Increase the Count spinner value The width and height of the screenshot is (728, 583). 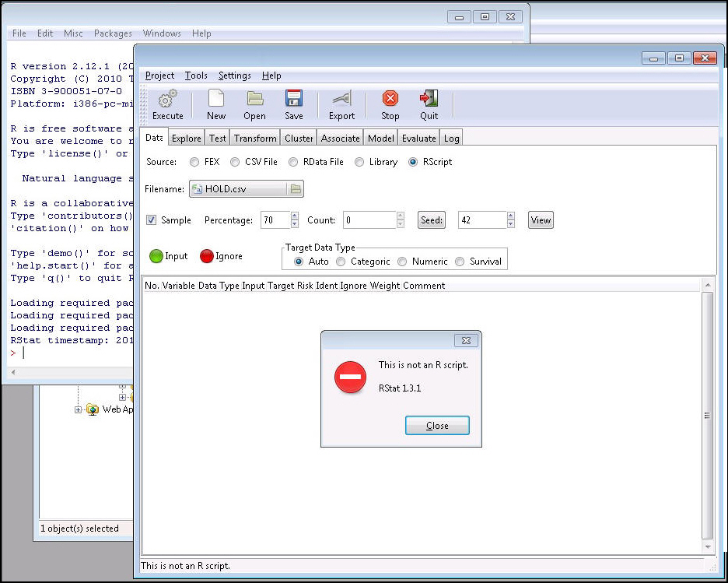point(401,216)
